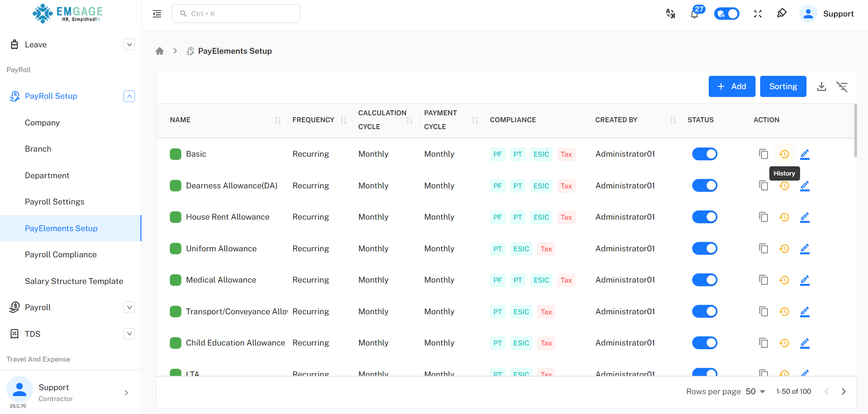The width and height of the screenshot is (868, 414).
Task: Click the clear filters icon
Action: pos(841,86)
